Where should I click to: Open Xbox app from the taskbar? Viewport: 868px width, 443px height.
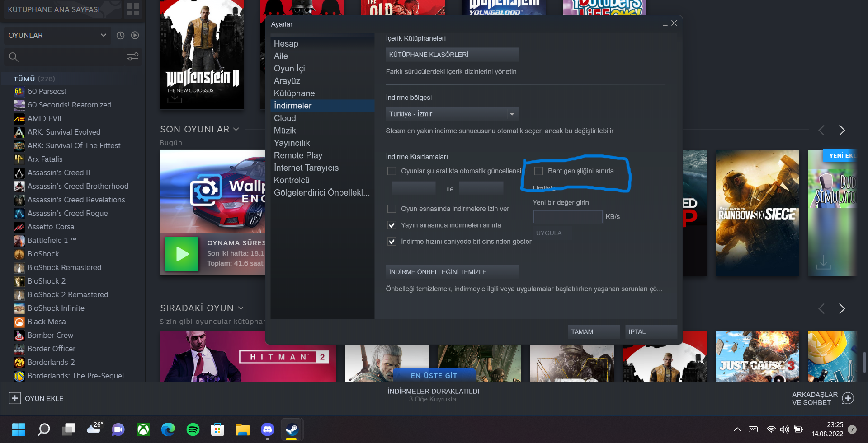(143, 429)
